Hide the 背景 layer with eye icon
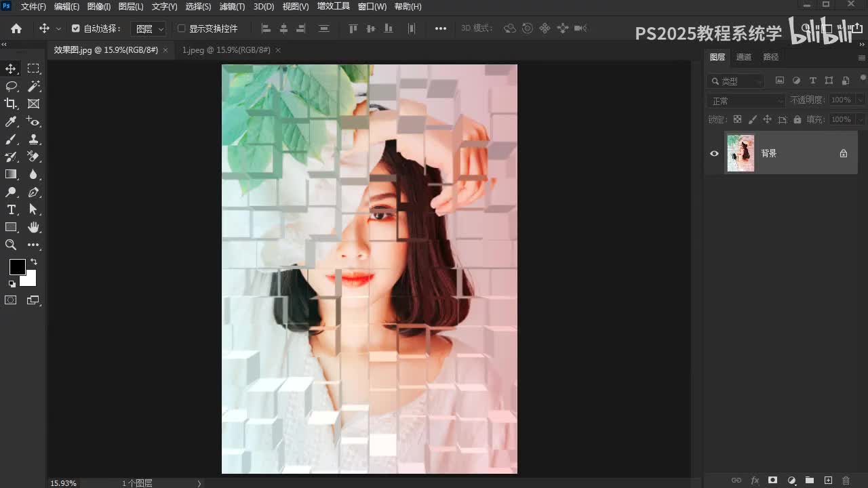 click(714, 154)
